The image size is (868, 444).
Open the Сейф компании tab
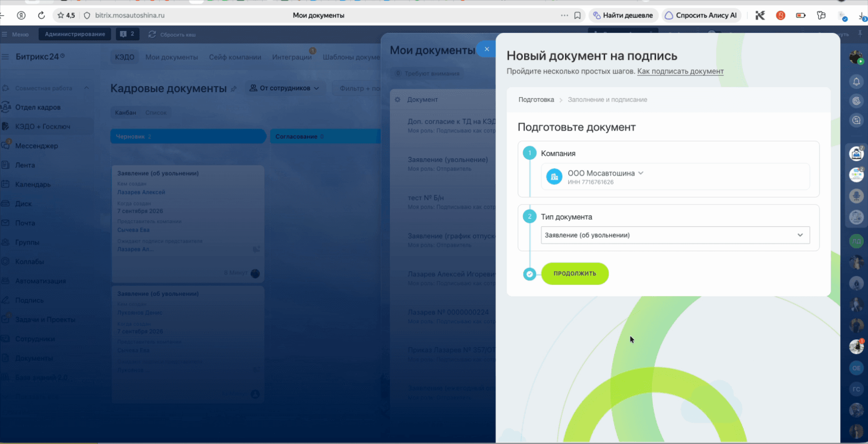click(x=235, y=57)
